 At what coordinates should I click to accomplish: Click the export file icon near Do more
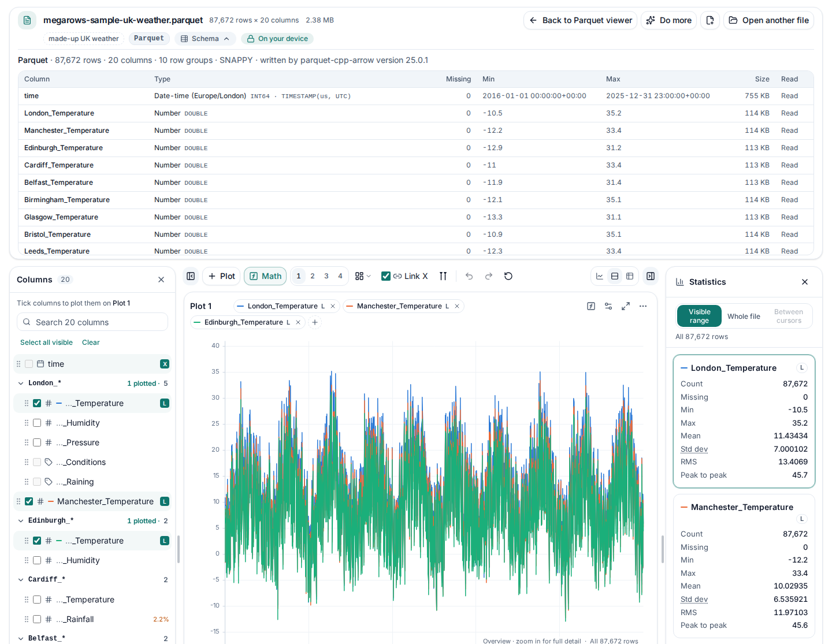coord(710,20)
